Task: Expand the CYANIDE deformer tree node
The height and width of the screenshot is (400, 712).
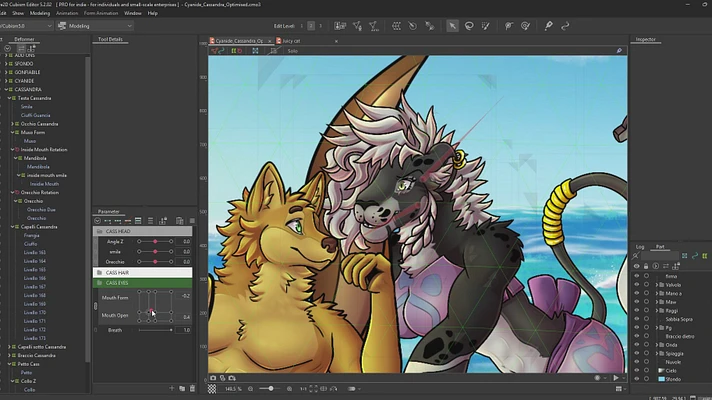Action: pos(6,81)
